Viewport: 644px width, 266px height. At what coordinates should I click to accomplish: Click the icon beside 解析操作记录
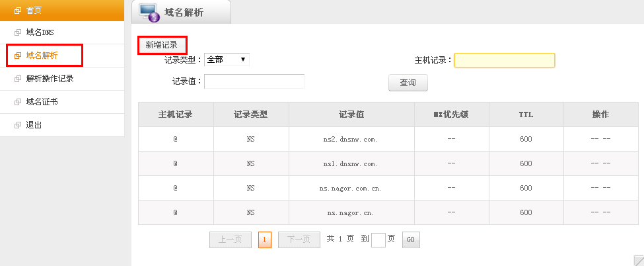click(x=17, y=79)
